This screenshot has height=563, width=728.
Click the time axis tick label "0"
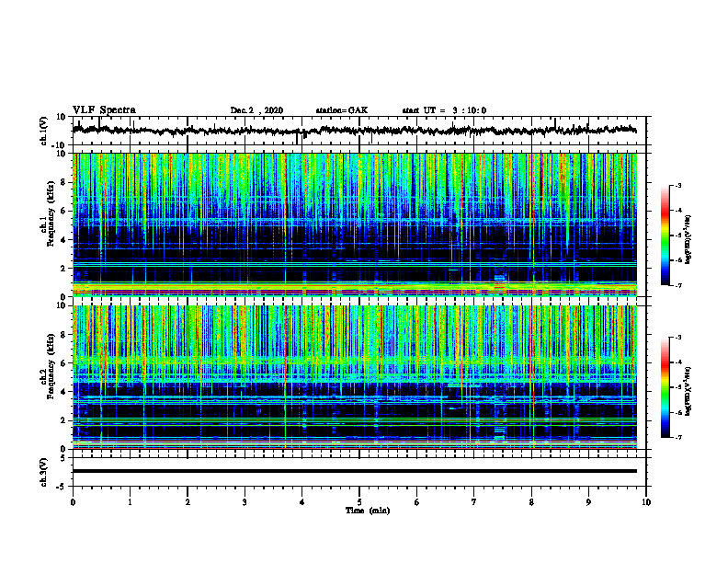(x=73, y=502)
